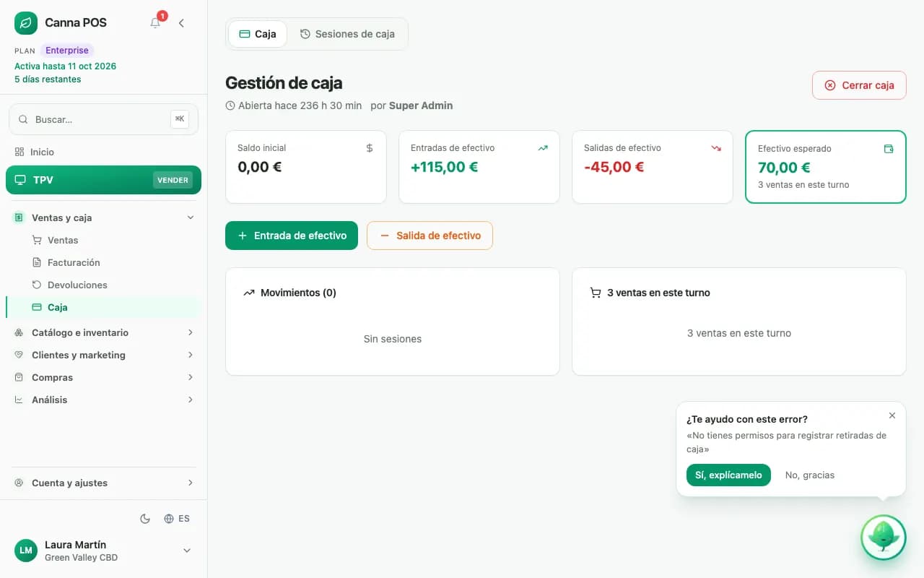Open the TPV point of sale
The height and width of the screenshot is (578, 924).
(x=103, y=180)
